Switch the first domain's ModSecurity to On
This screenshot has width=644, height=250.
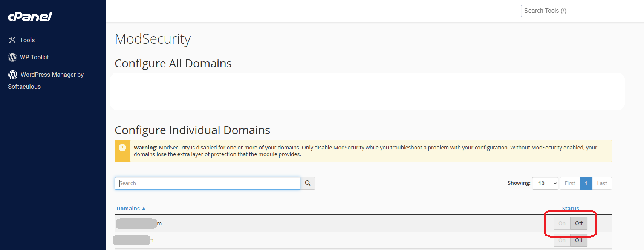[561, 223]
